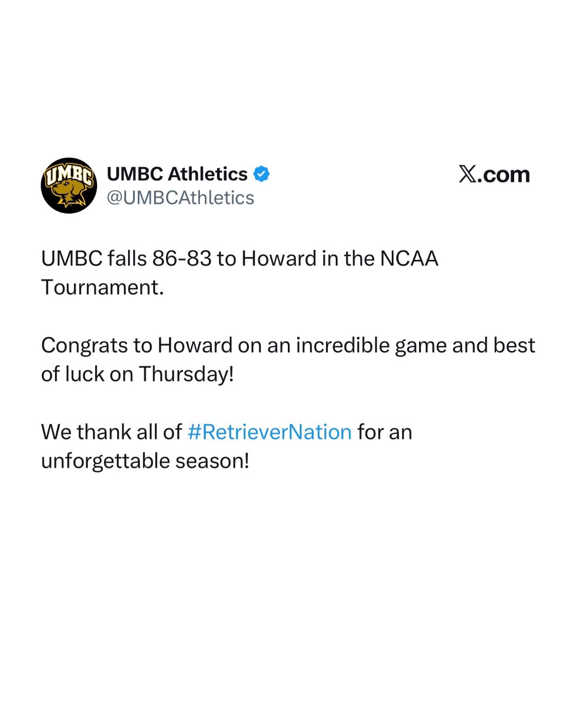Select the word NCAA in the post

coord(409,258)
